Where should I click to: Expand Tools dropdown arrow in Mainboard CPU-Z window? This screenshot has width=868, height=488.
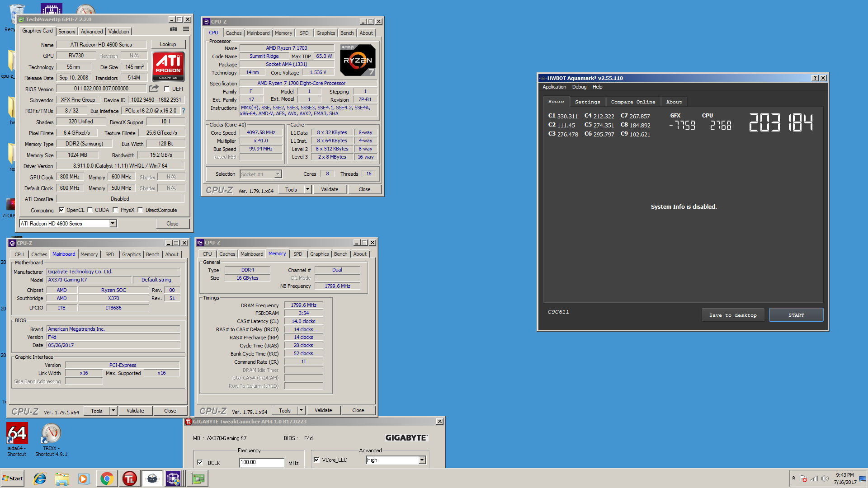coord(113,411)
